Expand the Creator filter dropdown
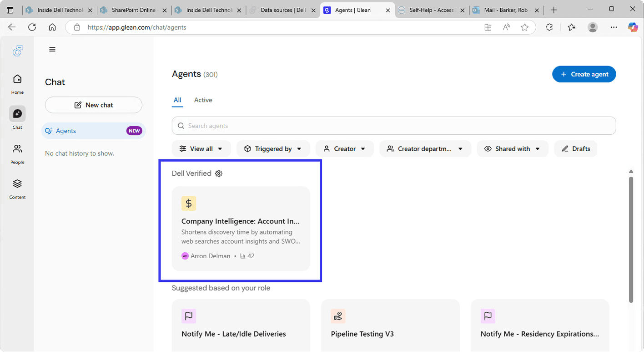 pos(344,149)
